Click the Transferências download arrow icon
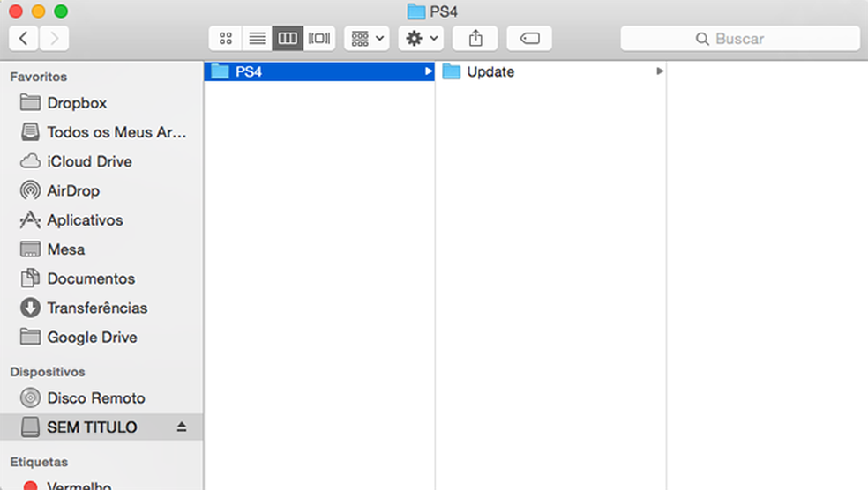This screenshot has width=868, height=490. 30,308
